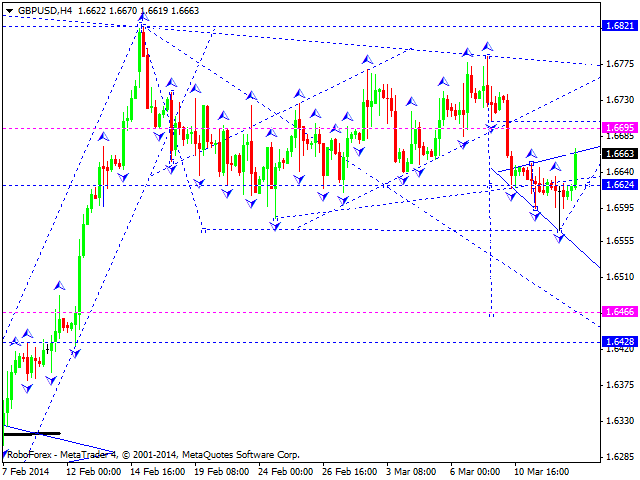Select the blue 1.6624 price level label

pyautogui.click(x=620, y=185)
